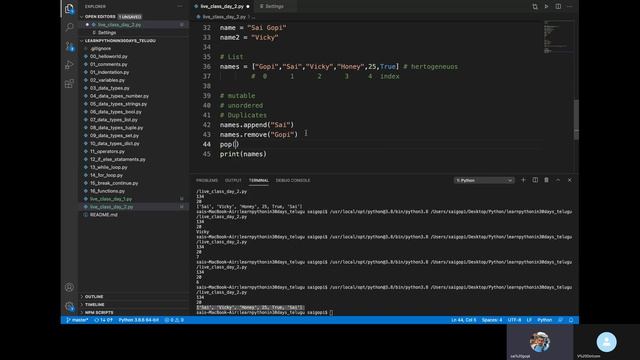Expand the Outline section
640x360 pixels.
click(94, 297)
